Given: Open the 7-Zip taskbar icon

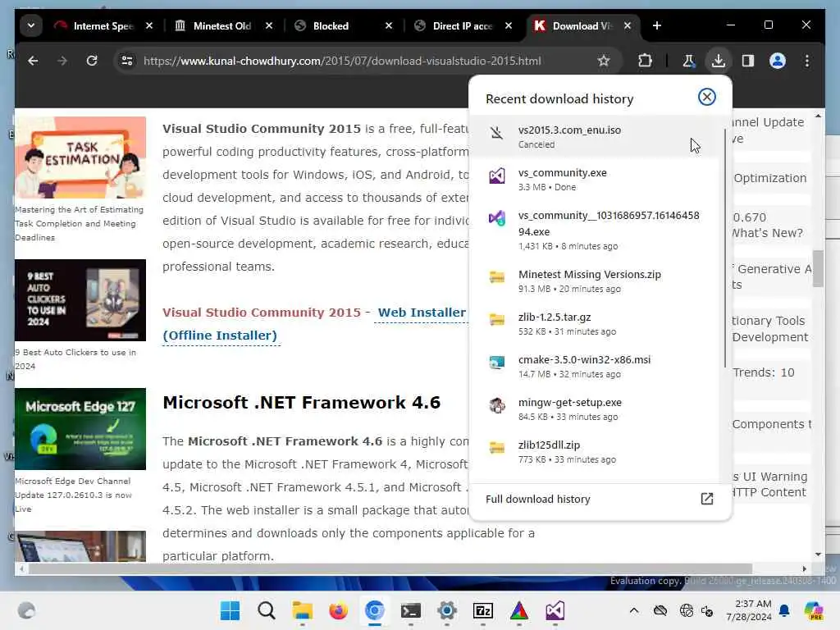Looking at the screenshot, I should click(482, 610).
